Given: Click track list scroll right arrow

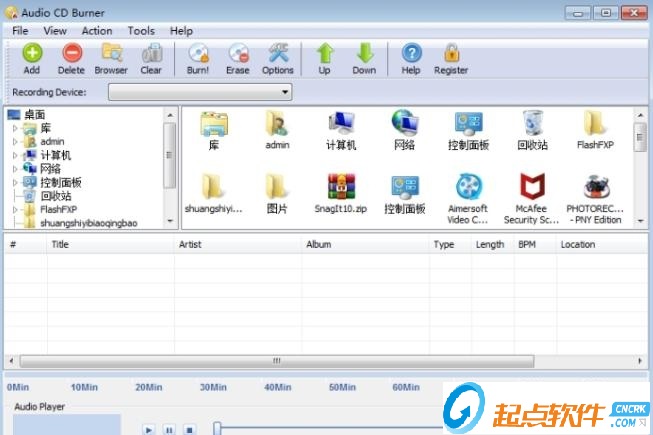Looking at the screenshot, I should [640, 361].
